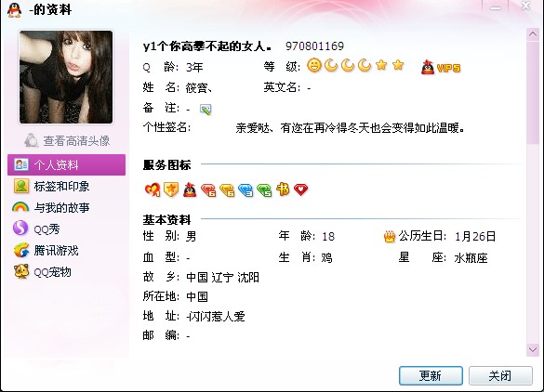Click the 关闭 button
Screen dimensions: 544x392
pos(500,375)
